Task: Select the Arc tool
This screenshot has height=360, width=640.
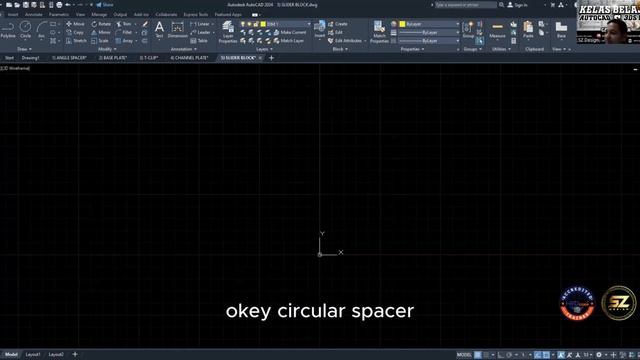Action: (x=41, y=30)
